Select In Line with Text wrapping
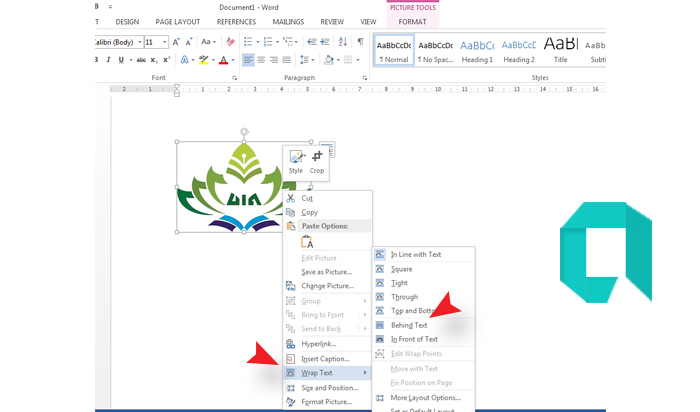The image size is (700, 412). 423,254
